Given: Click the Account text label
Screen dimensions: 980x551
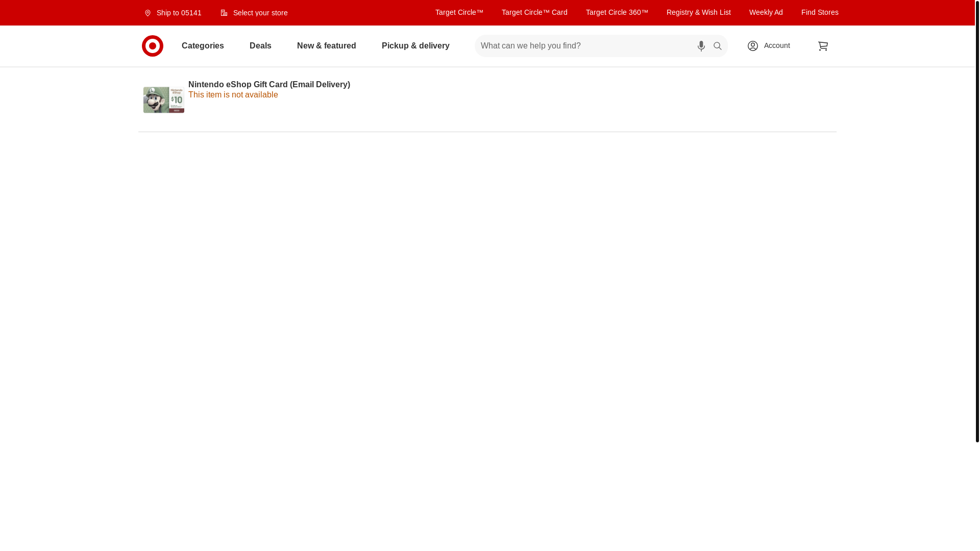Looking at the screenshot, I should pyautogui.click(x=777, y=45).
